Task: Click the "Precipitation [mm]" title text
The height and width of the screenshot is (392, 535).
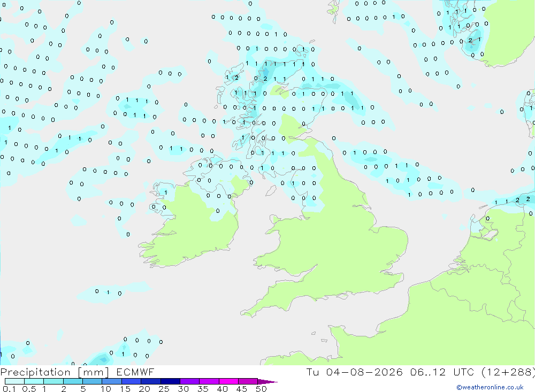Action: coord(55,372)
